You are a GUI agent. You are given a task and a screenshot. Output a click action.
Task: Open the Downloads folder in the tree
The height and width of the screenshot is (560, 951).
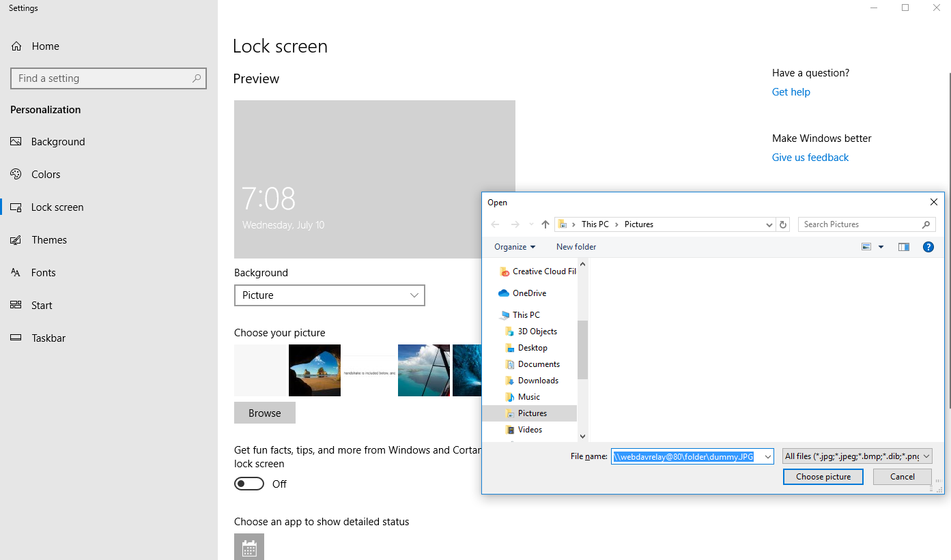click(x=531, y=381)
